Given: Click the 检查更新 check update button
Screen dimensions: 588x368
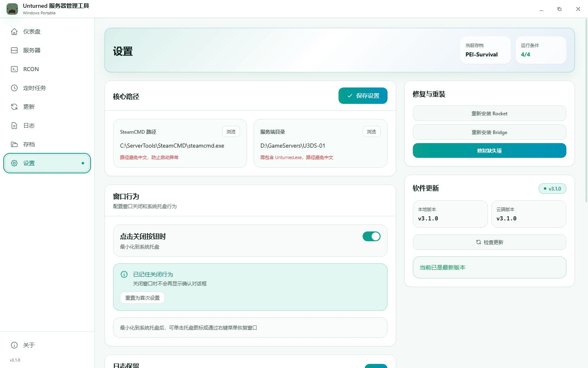Looking at the screenshot, I should pyautogui.click(x=490, y=242).
